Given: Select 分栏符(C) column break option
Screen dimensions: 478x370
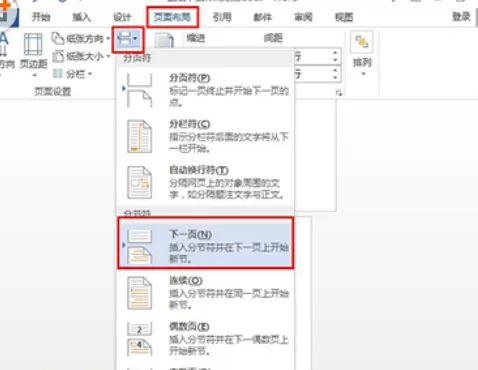Looking at the screenshot, I should [205, 136].
